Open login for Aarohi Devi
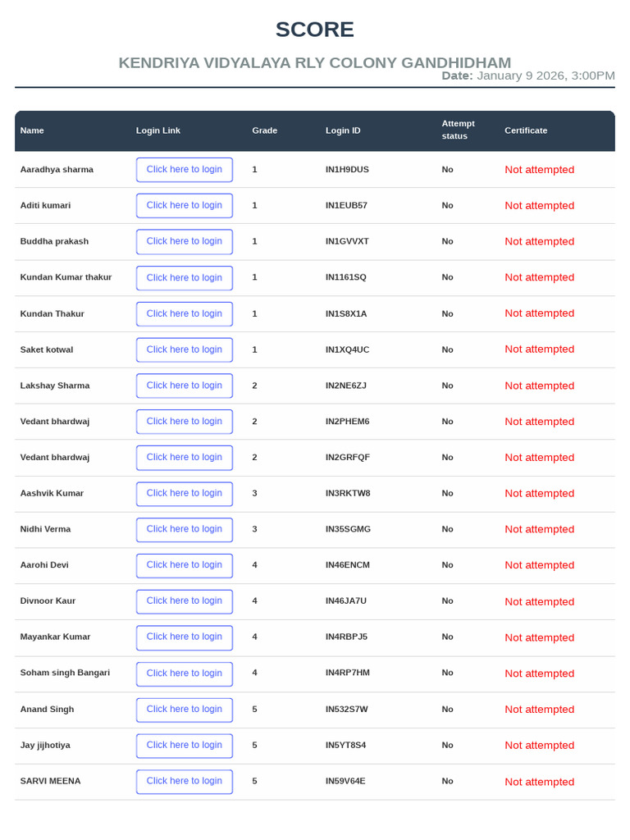630x840 pixels. [185, 565]
